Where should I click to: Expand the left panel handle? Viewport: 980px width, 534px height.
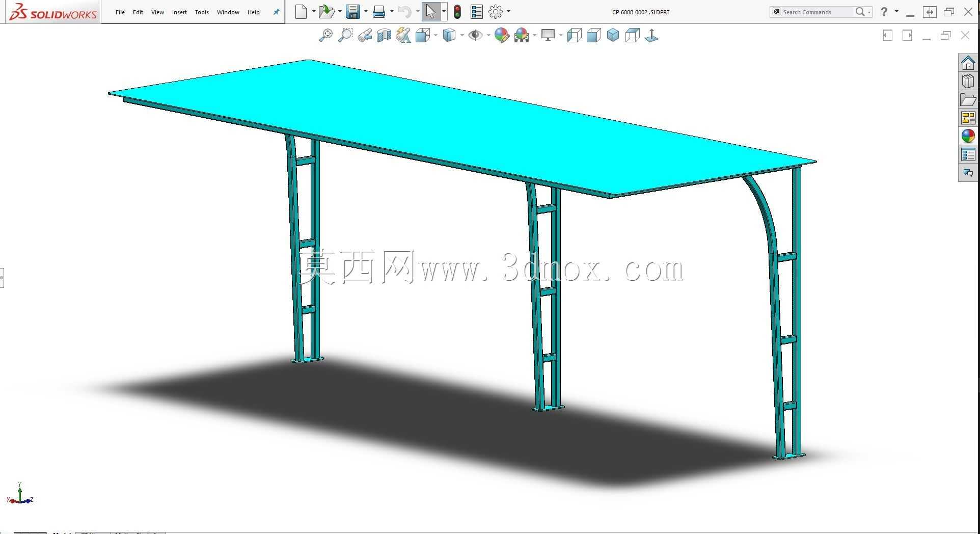[2, 278]
